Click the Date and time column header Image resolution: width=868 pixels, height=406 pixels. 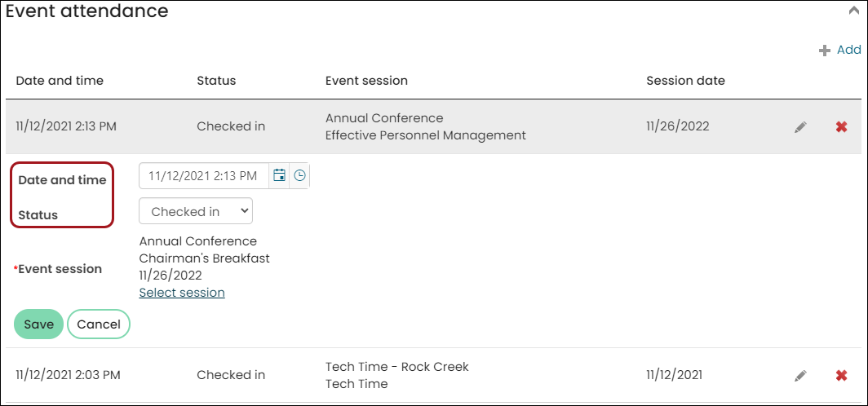coord(60,81)
